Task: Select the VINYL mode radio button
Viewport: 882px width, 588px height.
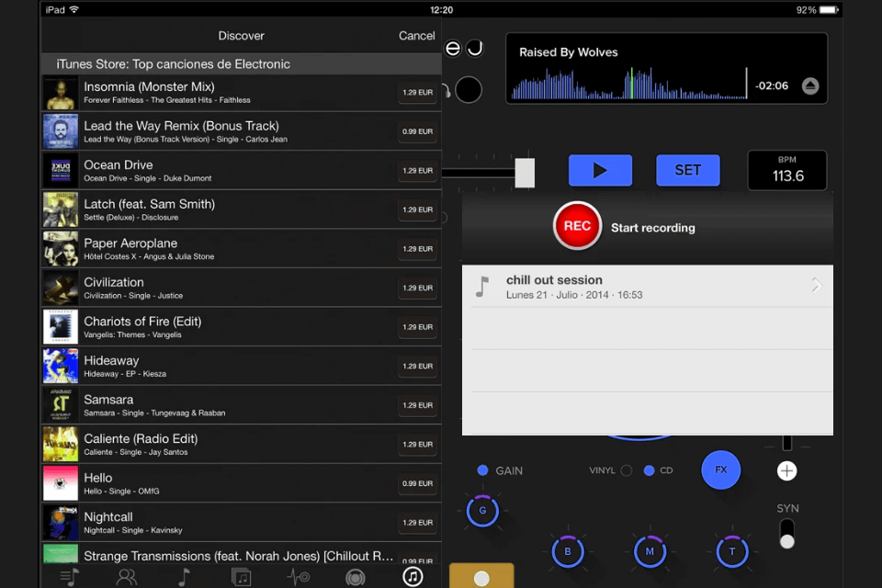Action: [x=626, y=470]
